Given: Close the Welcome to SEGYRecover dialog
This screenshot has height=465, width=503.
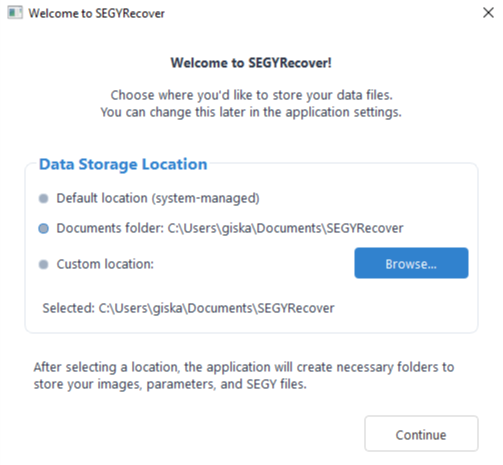Looking at the screenshot, I should pos(488,13).
